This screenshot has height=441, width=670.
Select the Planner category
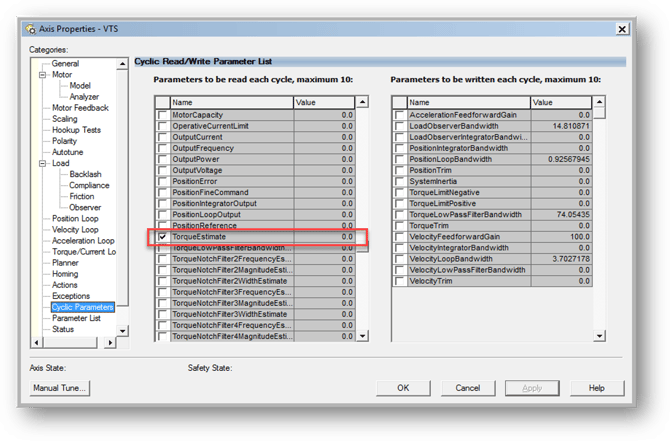point(65,263)
